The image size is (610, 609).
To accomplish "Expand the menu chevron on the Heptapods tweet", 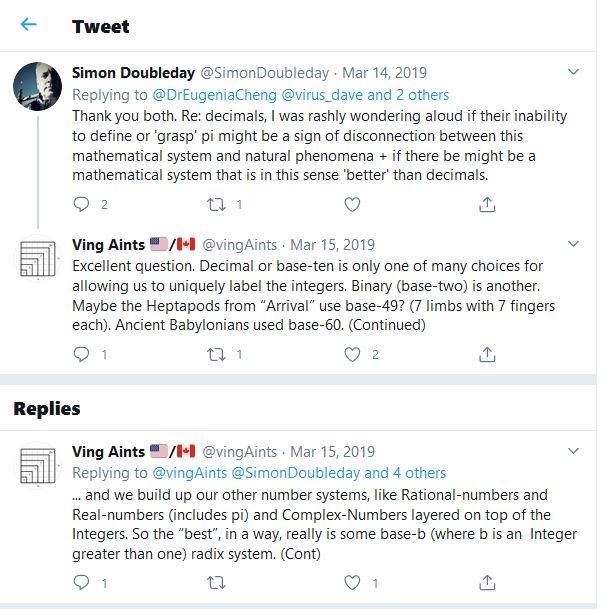I will 574,245.
